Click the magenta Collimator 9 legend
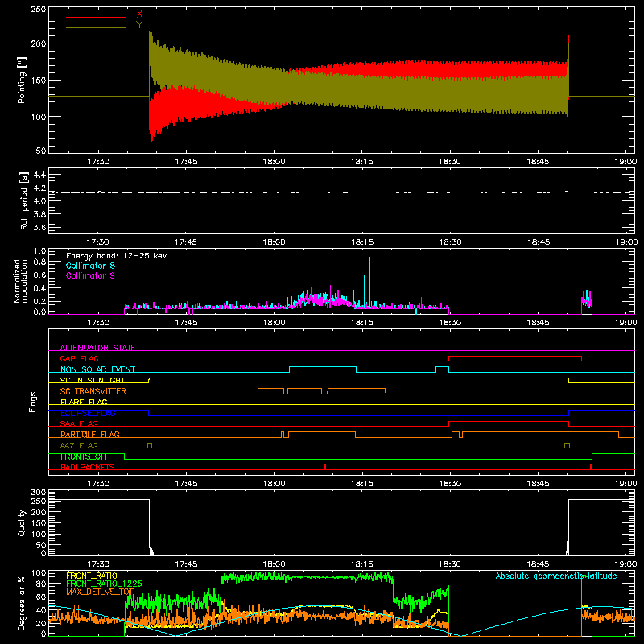 [90, 275]
